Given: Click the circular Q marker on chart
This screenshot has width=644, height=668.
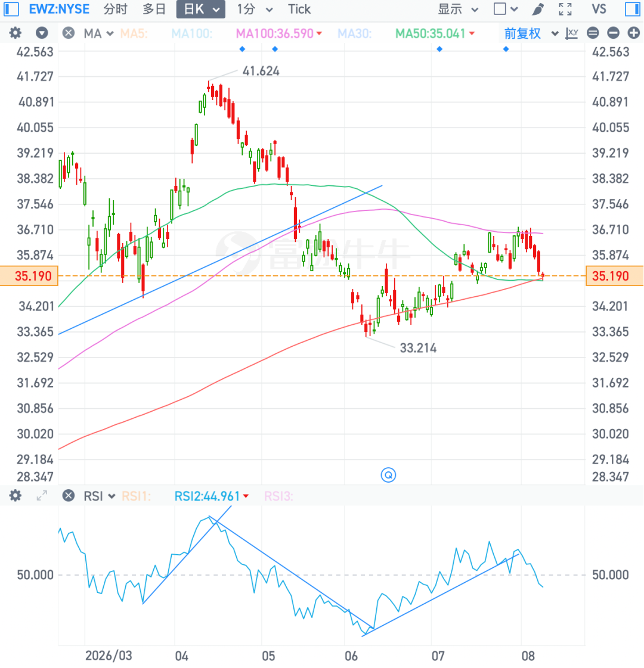Looking at the screenshot, I should click(388, 474).
